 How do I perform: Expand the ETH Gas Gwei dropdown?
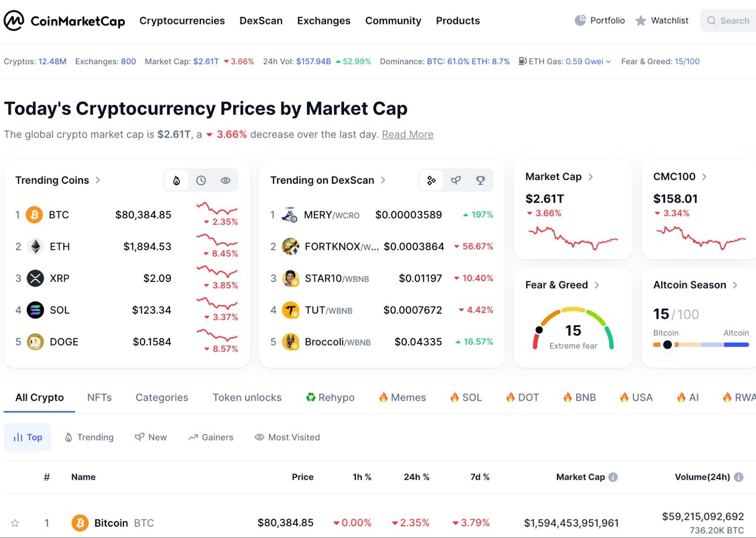pos(607,61)
